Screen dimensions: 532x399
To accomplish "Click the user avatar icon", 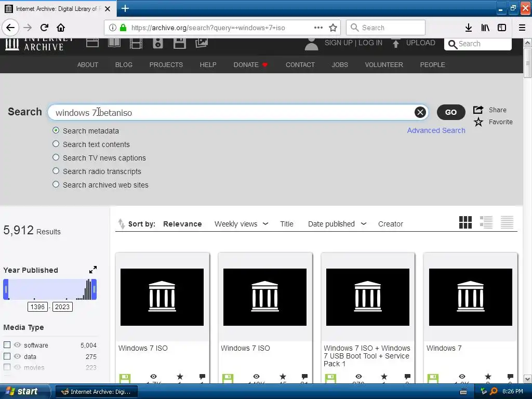I will click(x=311, y=44).
